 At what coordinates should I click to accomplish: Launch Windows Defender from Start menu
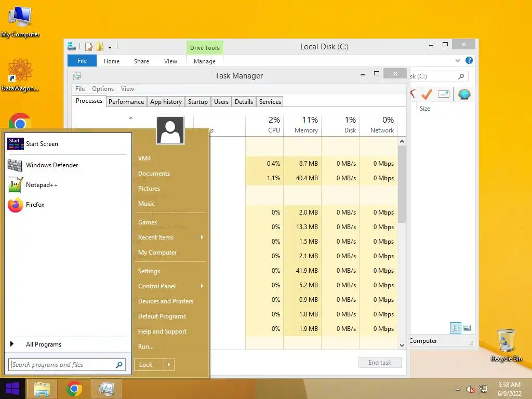(x=67, y=165)
